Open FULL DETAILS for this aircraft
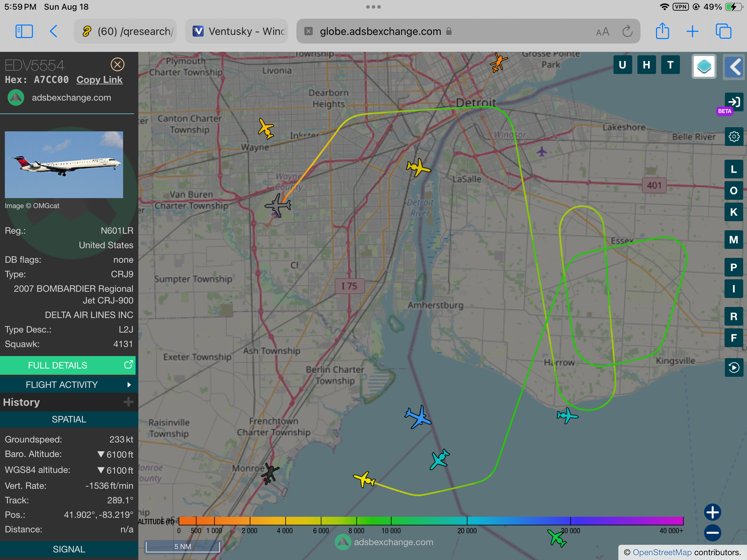Image resolution: width=747 pixels, height=560 pixels. (x=68, y=365)
